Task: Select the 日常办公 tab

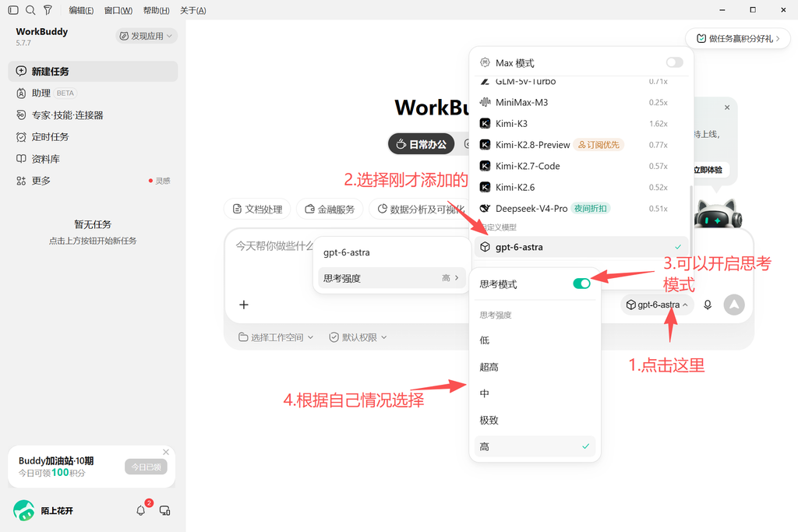Action: click(421, 144)
